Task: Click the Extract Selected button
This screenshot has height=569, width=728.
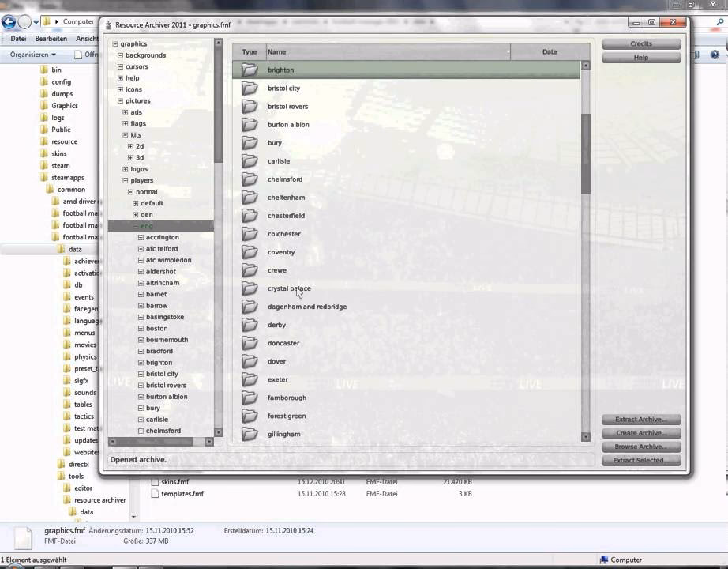Action: tap(641, 460)
